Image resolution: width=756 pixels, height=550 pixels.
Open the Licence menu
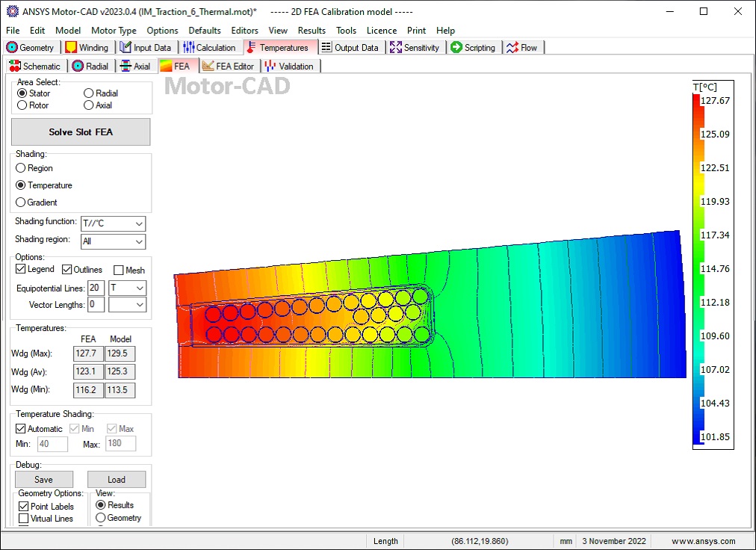(x=382, y=31)
